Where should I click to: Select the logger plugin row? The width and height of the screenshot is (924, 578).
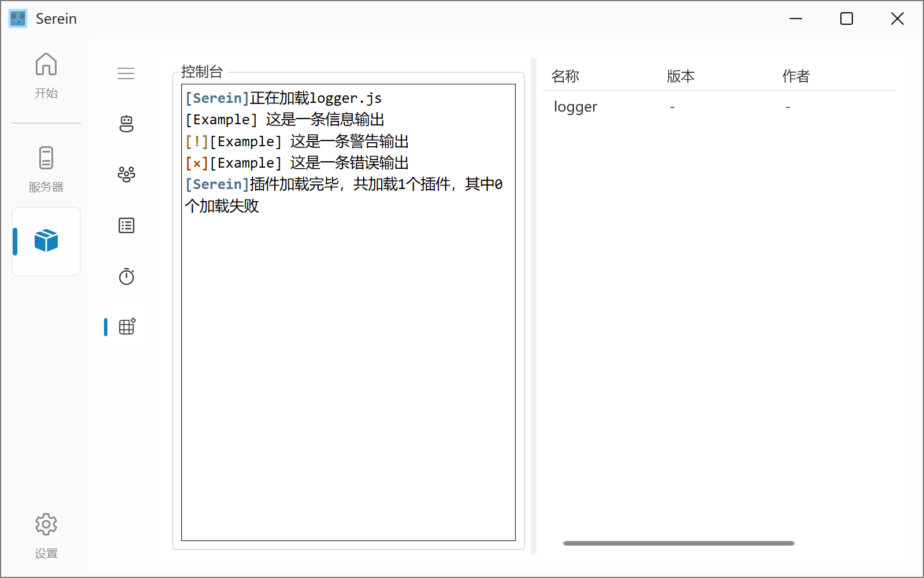click(720, 107)
